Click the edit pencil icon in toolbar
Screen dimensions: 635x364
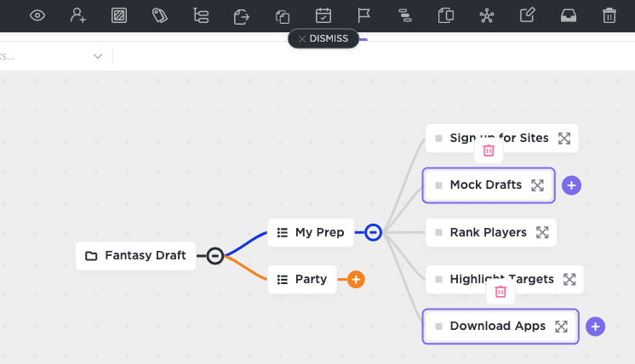528,15
